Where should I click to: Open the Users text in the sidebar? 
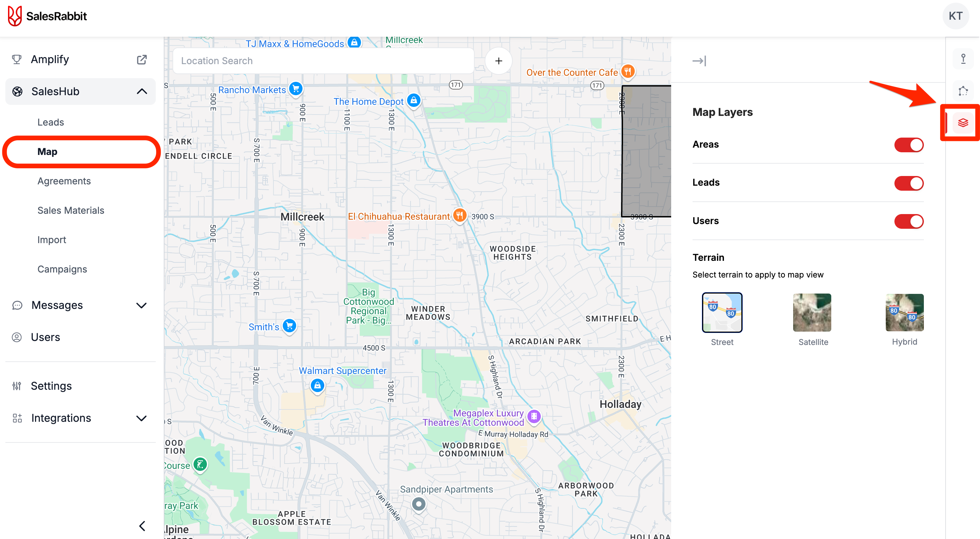46,337
